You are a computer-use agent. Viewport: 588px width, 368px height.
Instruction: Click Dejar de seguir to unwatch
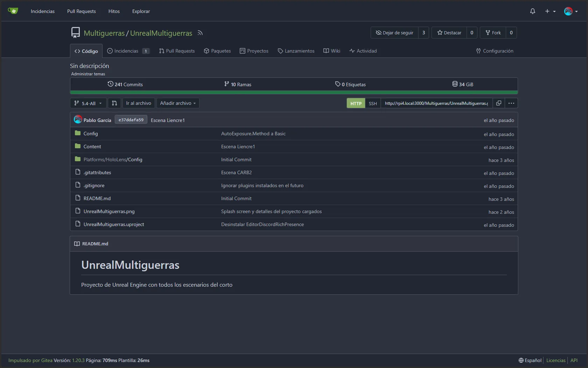(x=394, y=33)
